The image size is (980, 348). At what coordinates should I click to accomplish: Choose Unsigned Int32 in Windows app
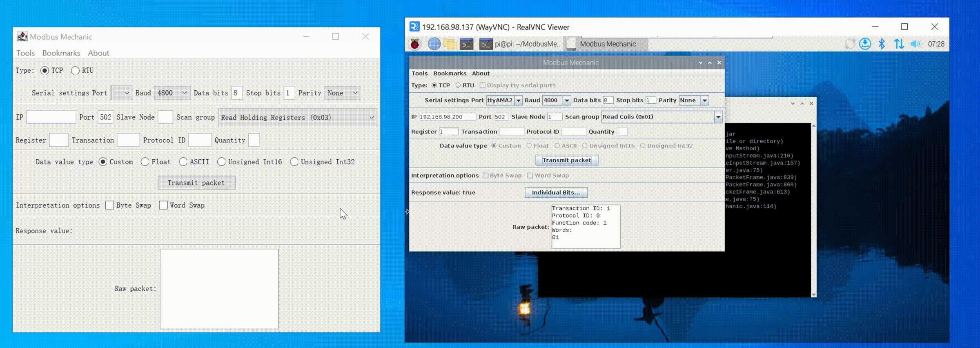pyautogui.click(x=294, y=162)
